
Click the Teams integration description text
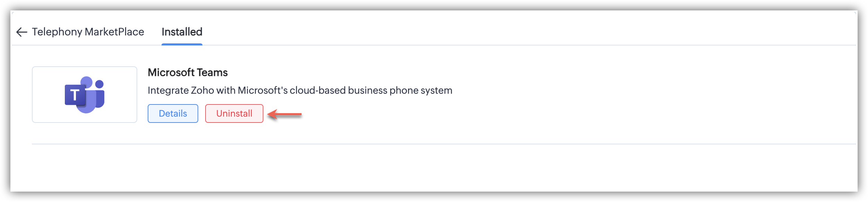300,91
